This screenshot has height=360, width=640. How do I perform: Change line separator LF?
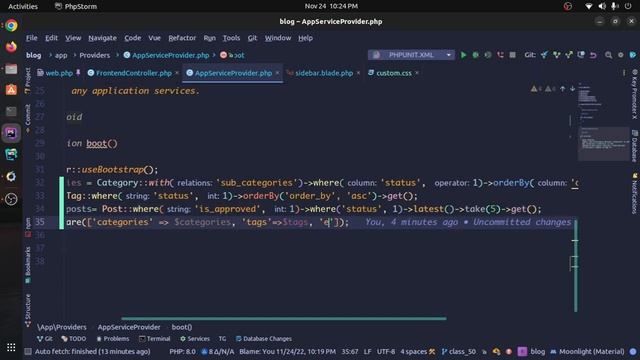pos(367,351)
